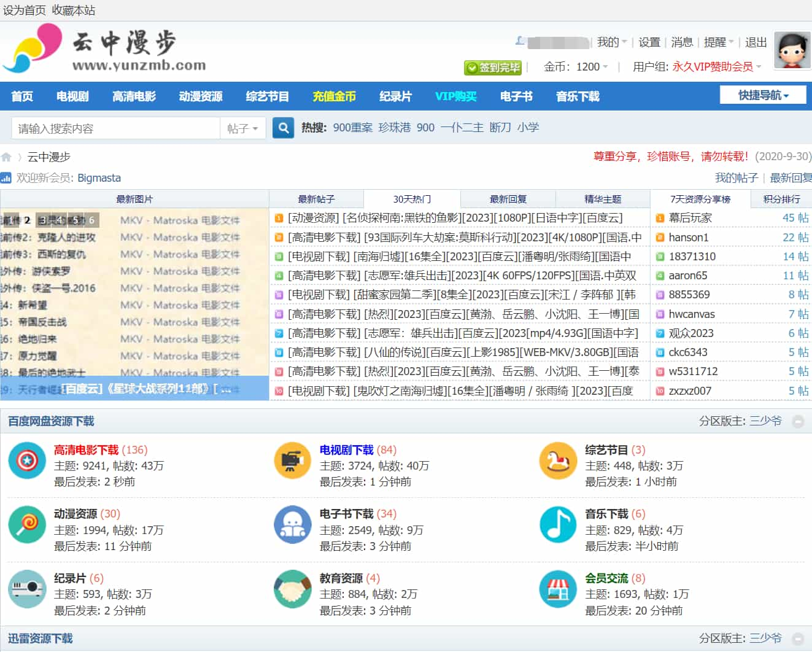Collapse the 迅雷资源下载 section
The height and width of the screenshot is (652, 812).
click(x=798, y=638)
